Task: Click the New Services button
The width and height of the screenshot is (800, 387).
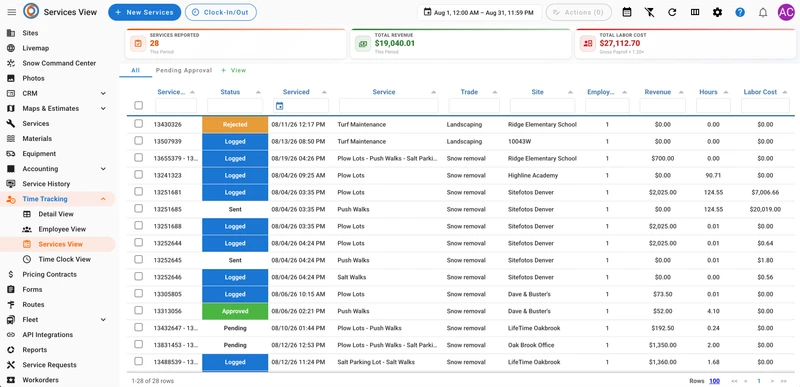Action: (x=144, y=12)
